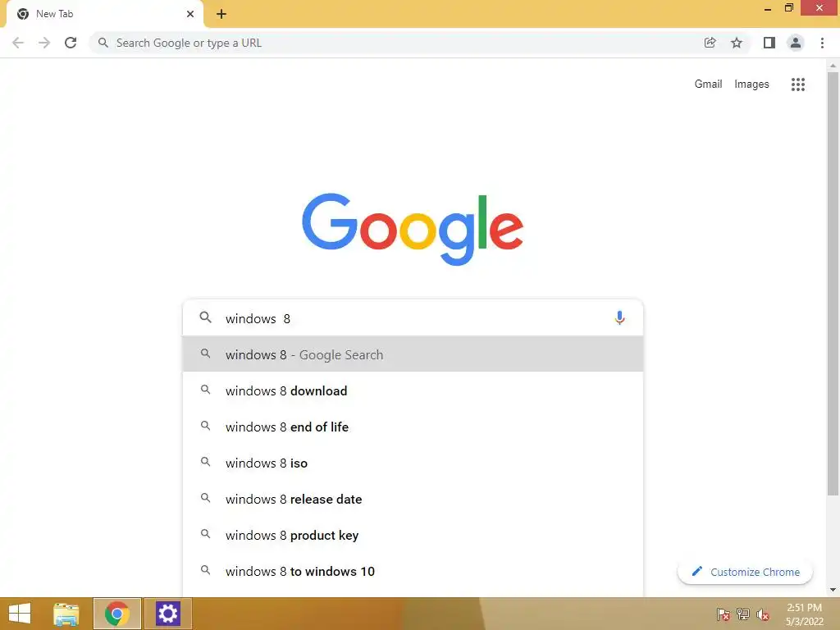Open the Windows Start button

click(20, 614)
